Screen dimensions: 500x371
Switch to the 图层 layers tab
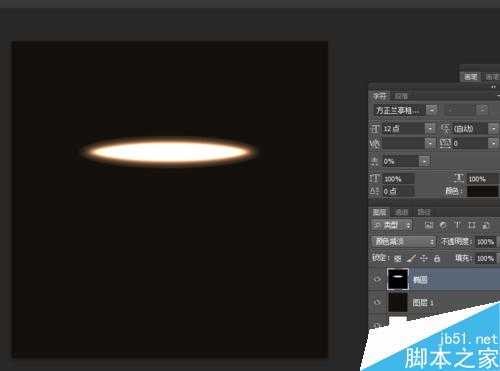coord(380,212)
